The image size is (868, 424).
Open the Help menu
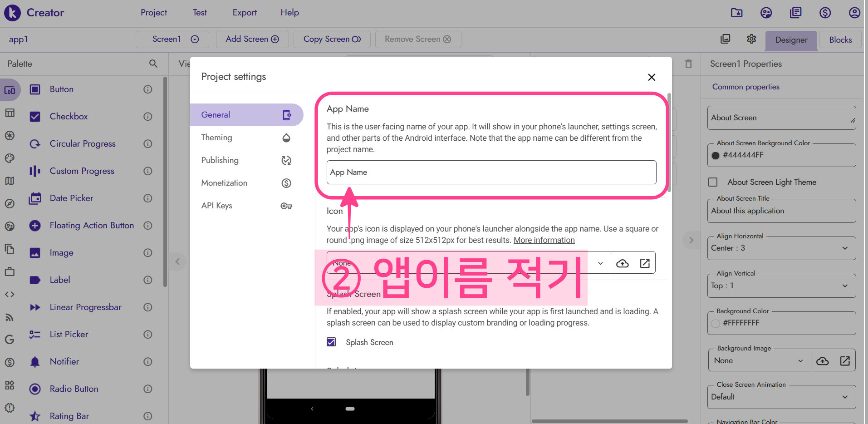coord(289,13)
